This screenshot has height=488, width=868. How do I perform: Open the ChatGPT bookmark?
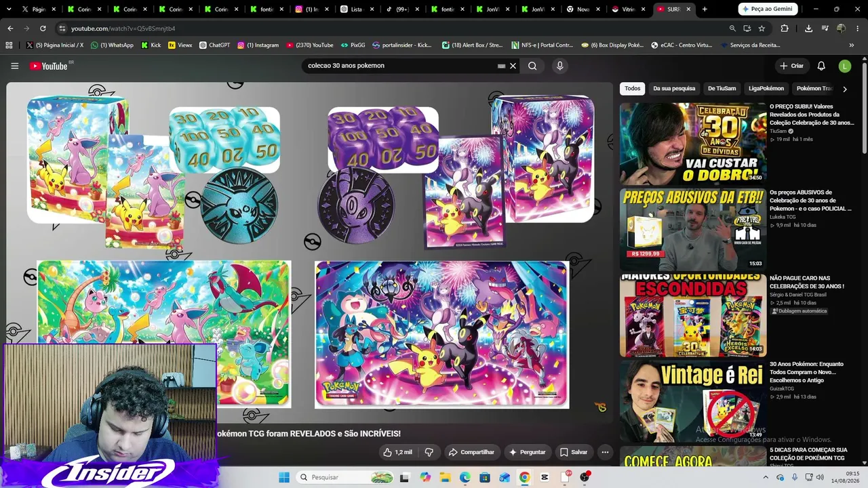pyautogui.click(x=214, y=45)
